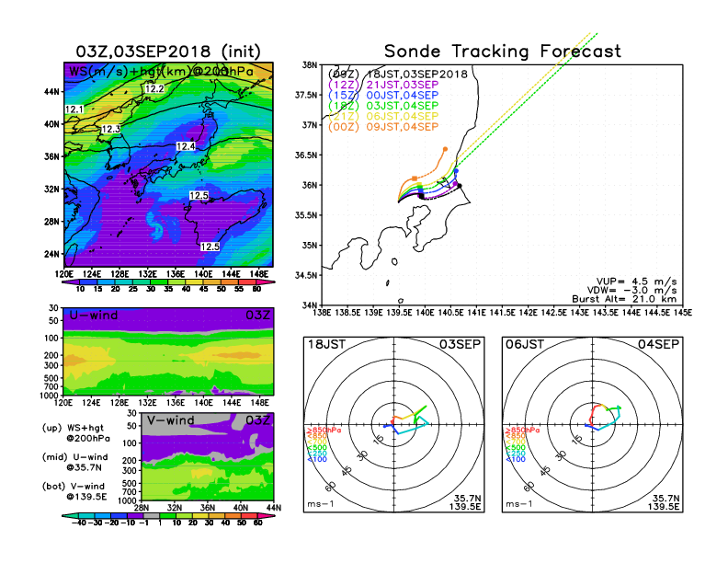Click "<250" legend in the 06JST hodograph

pyautogui.click(x=516, y=454)
